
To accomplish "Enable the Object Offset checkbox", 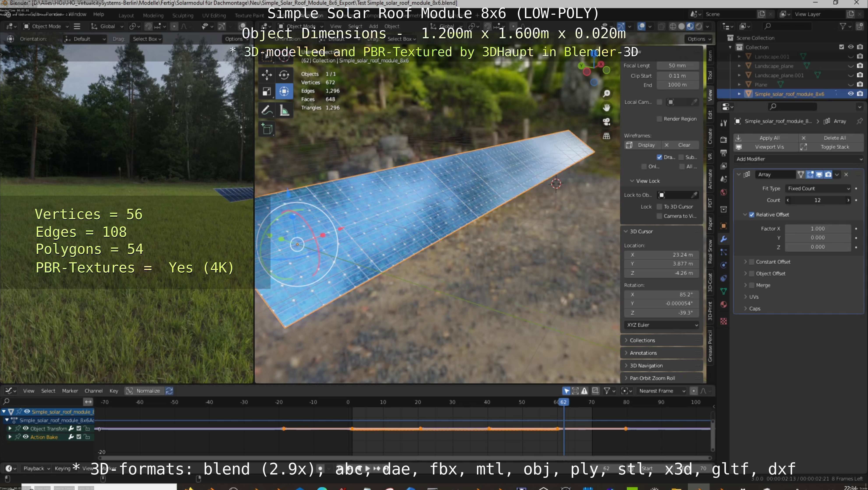I will click(x=751, y=274).
